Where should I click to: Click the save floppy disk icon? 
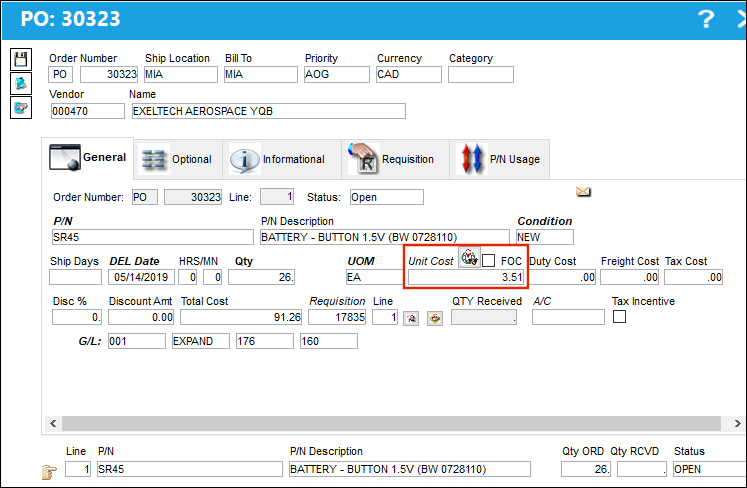click(21, 60)
